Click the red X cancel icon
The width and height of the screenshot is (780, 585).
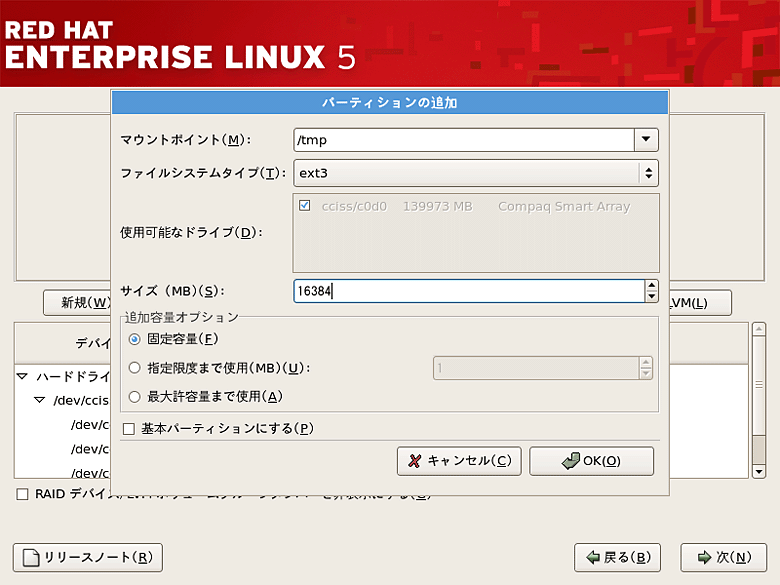pyautogui.click(x=414, y=461)
